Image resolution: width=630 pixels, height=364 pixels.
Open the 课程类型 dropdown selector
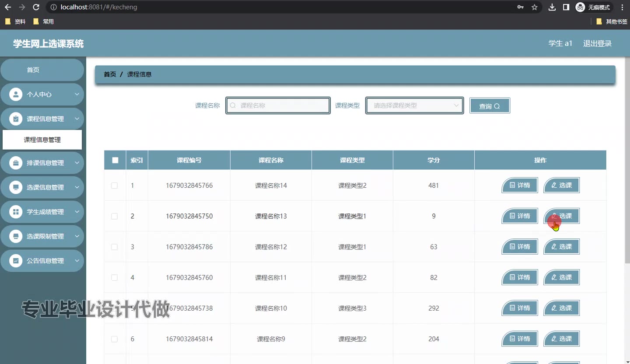(x=414, y=105)
